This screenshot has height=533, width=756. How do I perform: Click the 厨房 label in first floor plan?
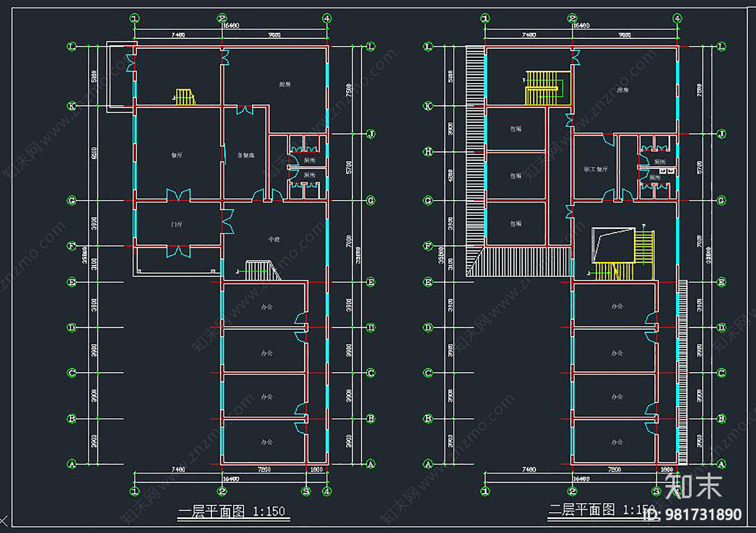tap(285, 84)
